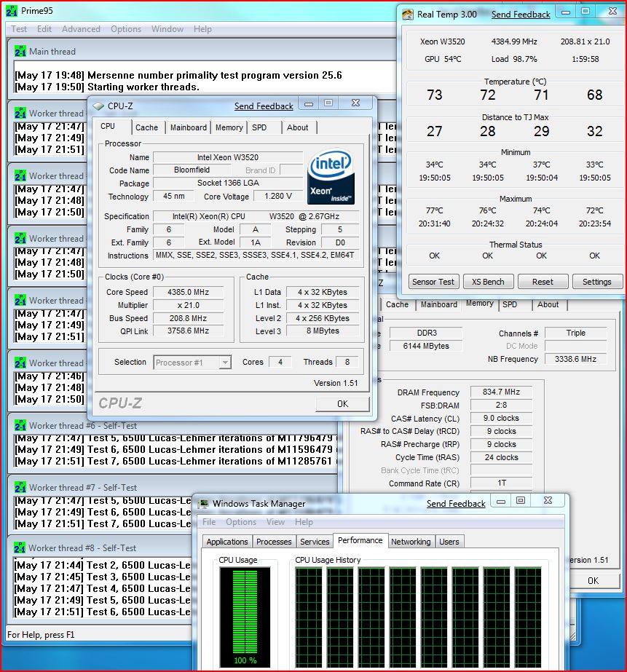The image size is (627, 672).
Task: Switch to Applications tab in Task Manager
Action: tap(227, 542)
